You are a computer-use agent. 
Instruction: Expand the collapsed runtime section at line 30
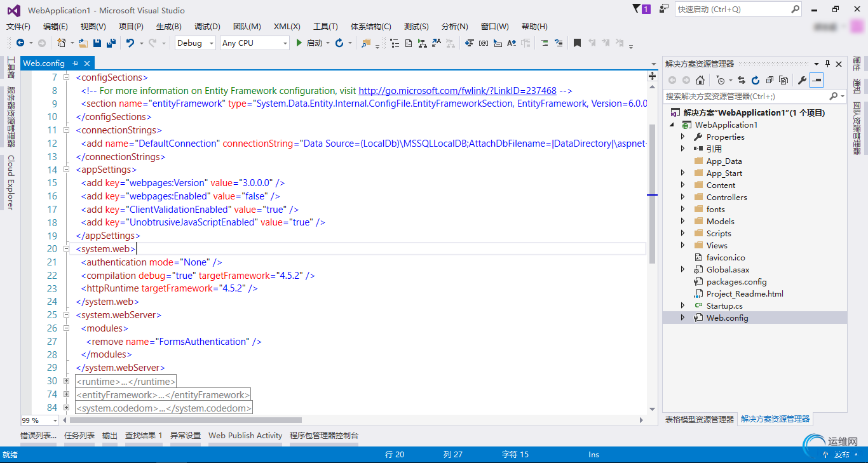tap(66, 381)
